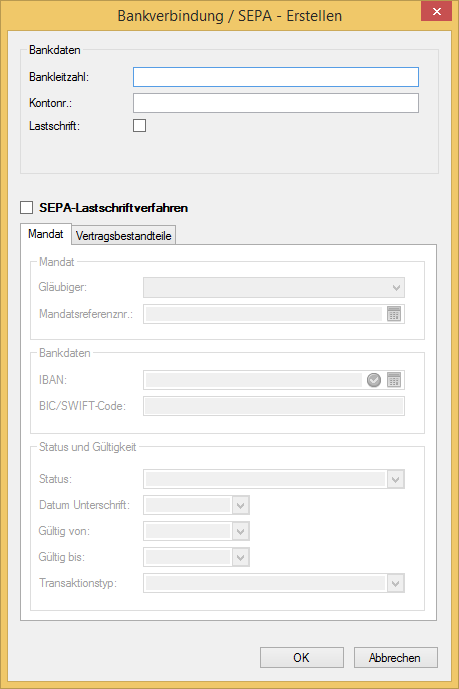This screenshot has height=689, width=459.
Task: Select the Mandat tab
Action: 46,234
